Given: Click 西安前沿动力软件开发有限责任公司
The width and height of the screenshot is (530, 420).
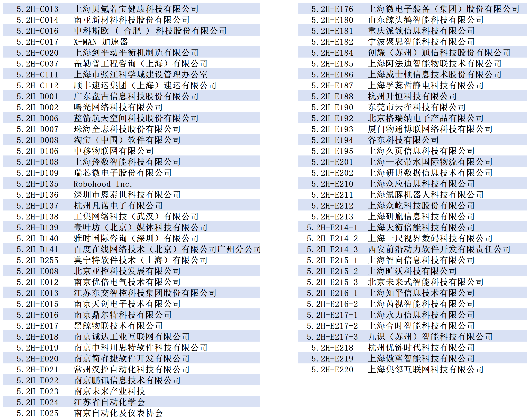Looking at the screenshot, I should tap(439, 249).
